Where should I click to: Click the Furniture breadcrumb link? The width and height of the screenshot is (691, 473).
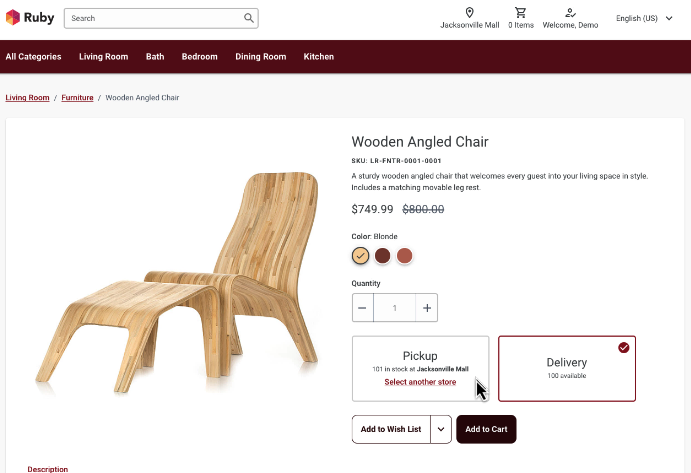(77, 98)
